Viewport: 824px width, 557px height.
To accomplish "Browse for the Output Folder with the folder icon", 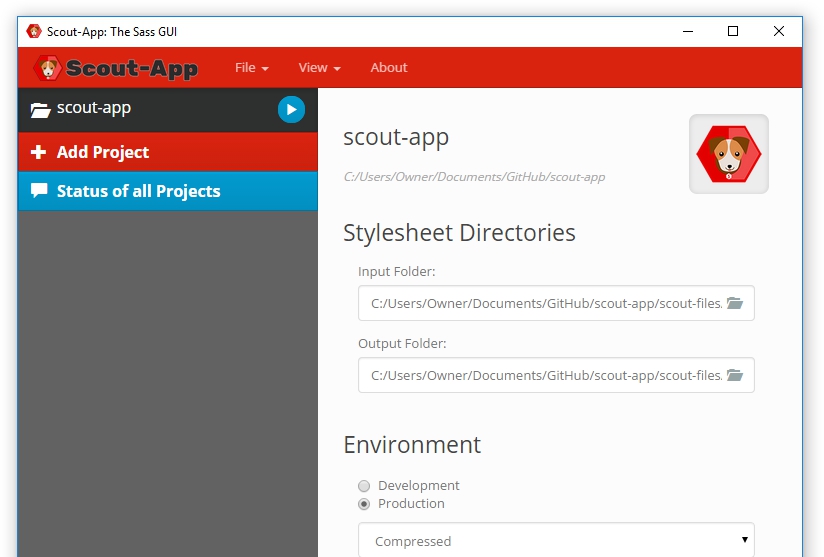I will tap(735, 375).
